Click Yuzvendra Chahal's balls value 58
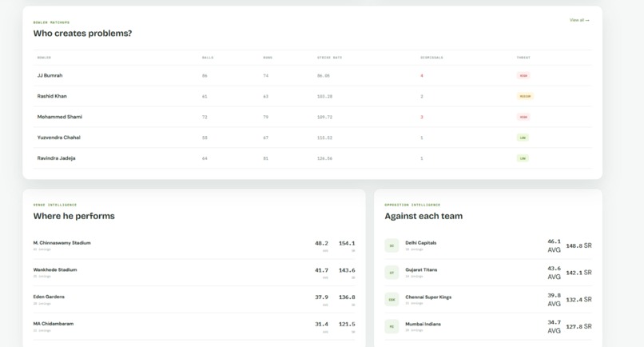Screen dimensions: 644x347 pyautogui.click(x=205, y=138)
